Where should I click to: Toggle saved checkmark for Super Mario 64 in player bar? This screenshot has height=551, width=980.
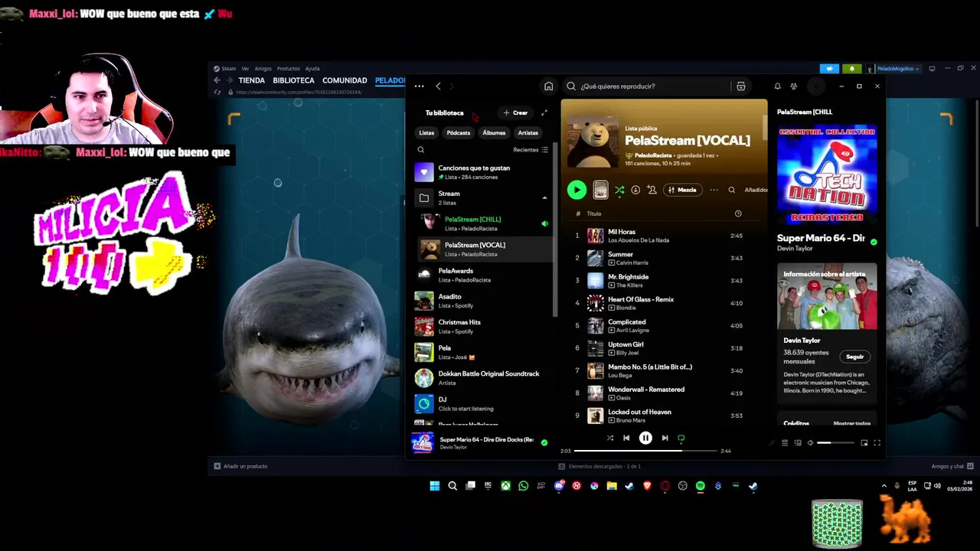point(544,442)
